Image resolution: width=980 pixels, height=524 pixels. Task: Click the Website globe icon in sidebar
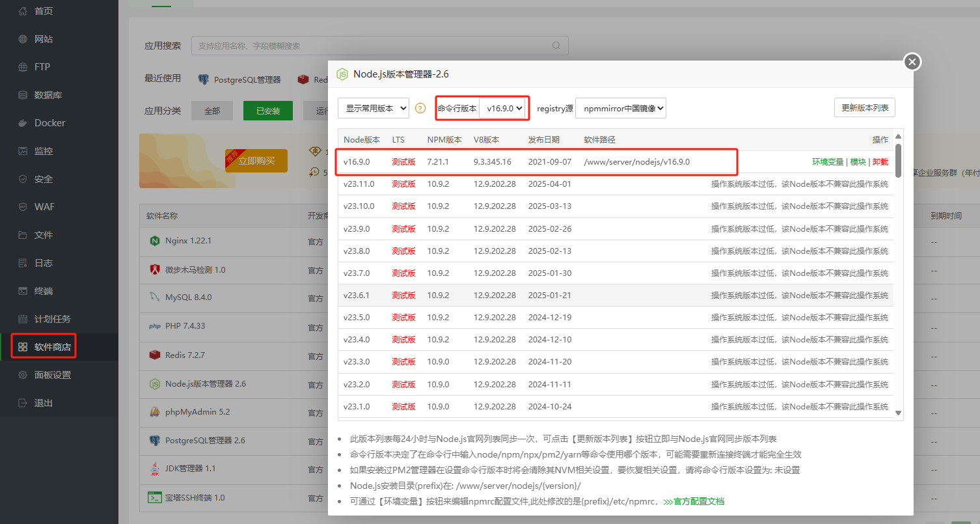pos(23,39)
